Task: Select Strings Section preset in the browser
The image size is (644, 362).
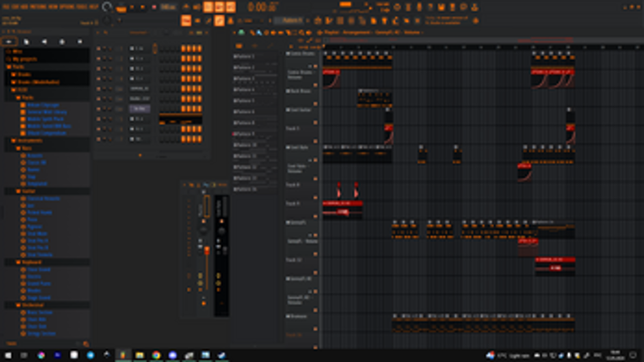Action: point(41,333)
